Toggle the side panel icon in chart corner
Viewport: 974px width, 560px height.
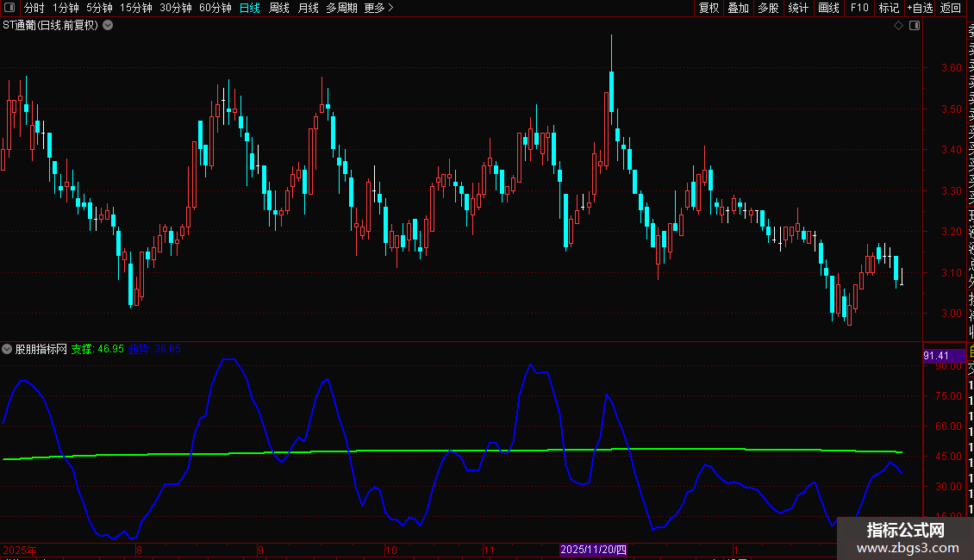(x=915, y=26)
